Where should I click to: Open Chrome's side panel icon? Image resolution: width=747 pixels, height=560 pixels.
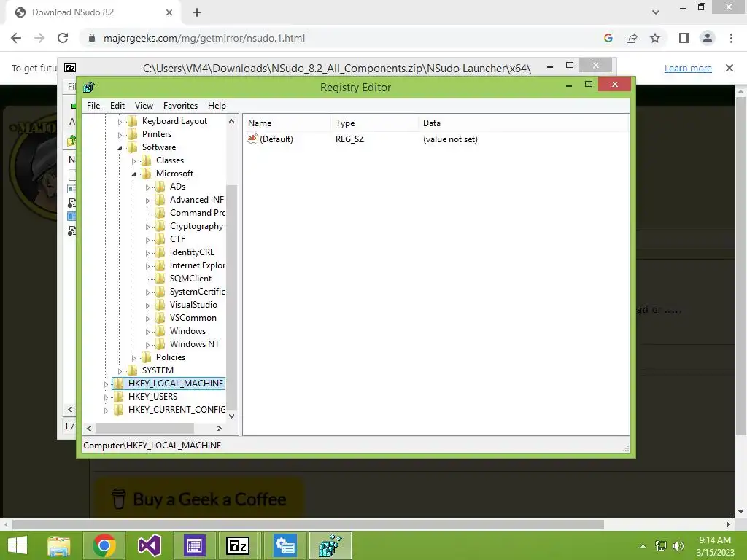point(684,38)
